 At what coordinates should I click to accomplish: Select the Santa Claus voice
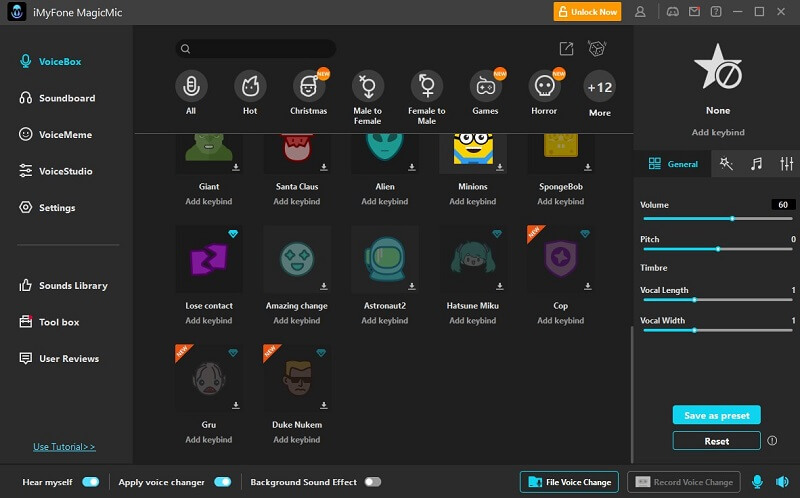pos(297,153)
